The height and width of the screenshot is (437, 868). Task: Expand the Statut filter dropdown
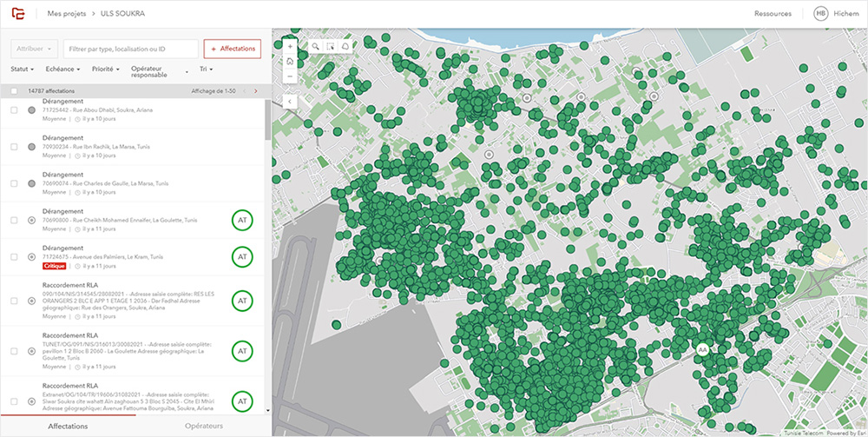click(x=23, y=69)
